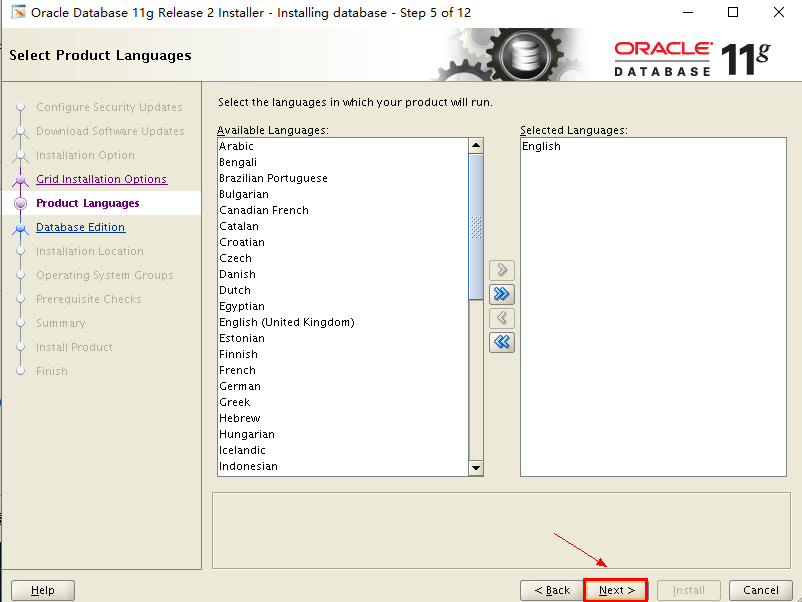Open the Help button
This screenshot has height=602, width=802.
[x=43, y=590]
